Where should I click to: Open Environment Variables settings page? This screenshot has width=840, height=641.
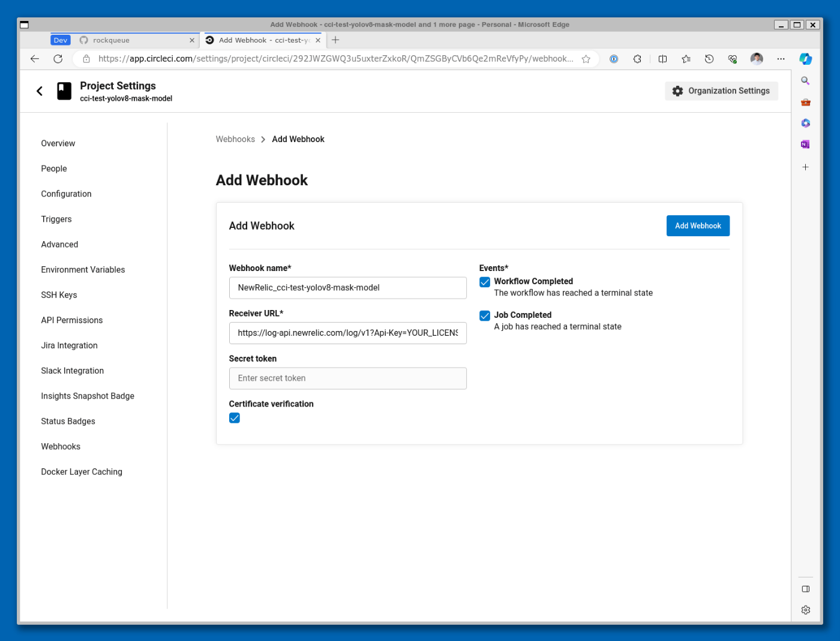(x=83, y=269)
